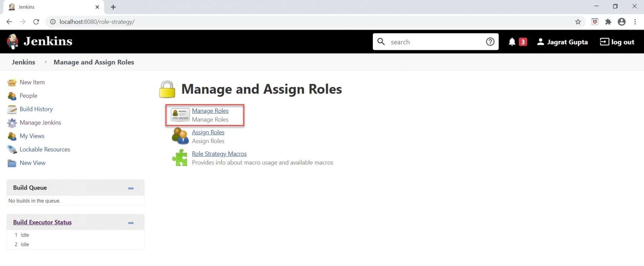Viewport: 644px width, 266px height.
Task: Select the Jenkins browser tab
Action: (54, 7)
